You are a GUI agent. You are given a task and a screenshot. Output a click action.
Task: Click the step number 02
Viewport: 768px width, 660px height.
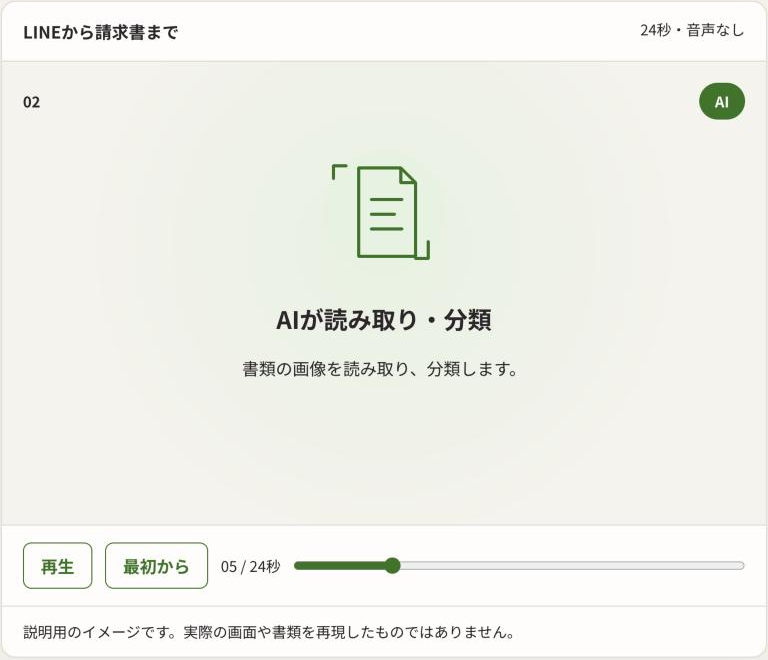[31, 102]
